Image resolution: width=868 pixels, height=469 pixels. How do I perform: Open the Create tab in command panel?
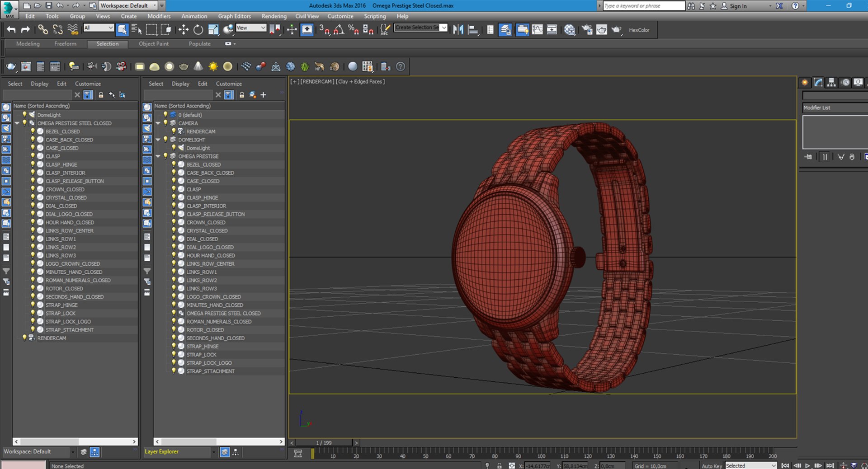click(x=805, y=82)
